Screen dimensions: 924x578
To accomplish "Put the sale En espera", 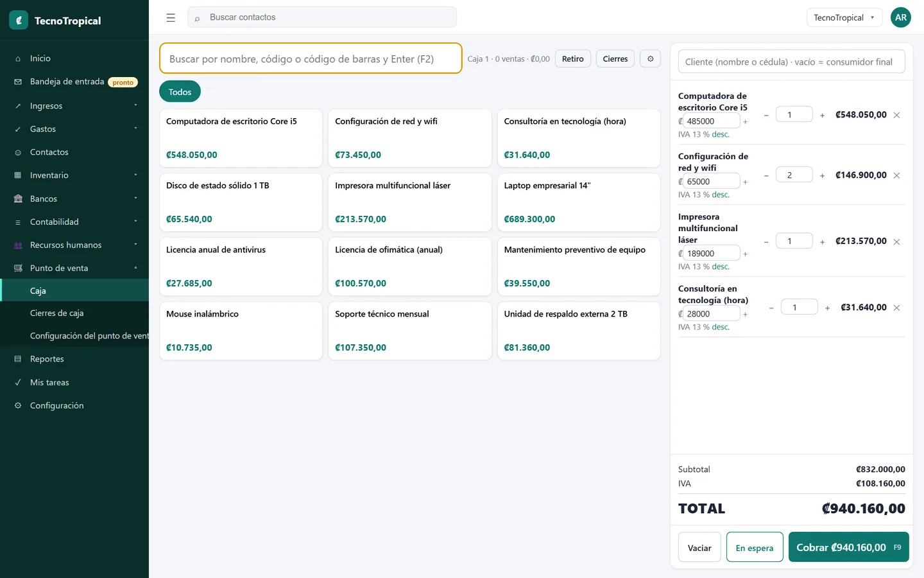I will [x=755, y=547].
